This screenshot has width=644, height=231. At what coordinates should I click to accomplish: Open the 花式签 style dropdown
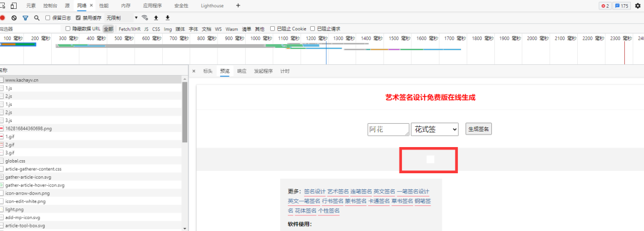435,129
